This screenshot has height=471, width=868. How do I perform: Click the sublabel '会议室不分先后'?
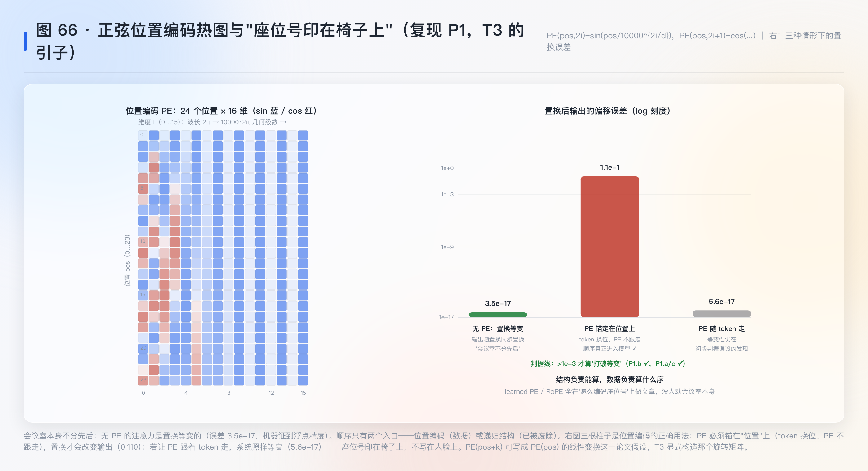click(x=498, y=349)
